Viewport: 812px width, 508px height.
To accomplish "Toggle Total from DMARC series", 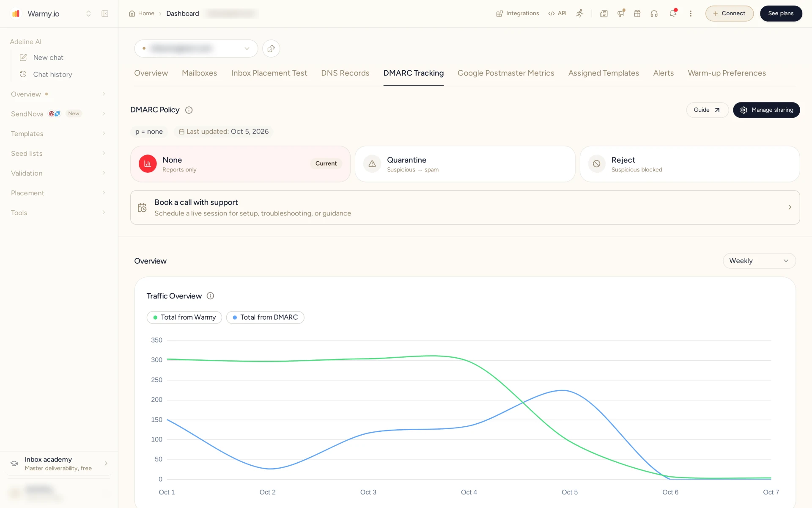I will [x=265, y=317].
